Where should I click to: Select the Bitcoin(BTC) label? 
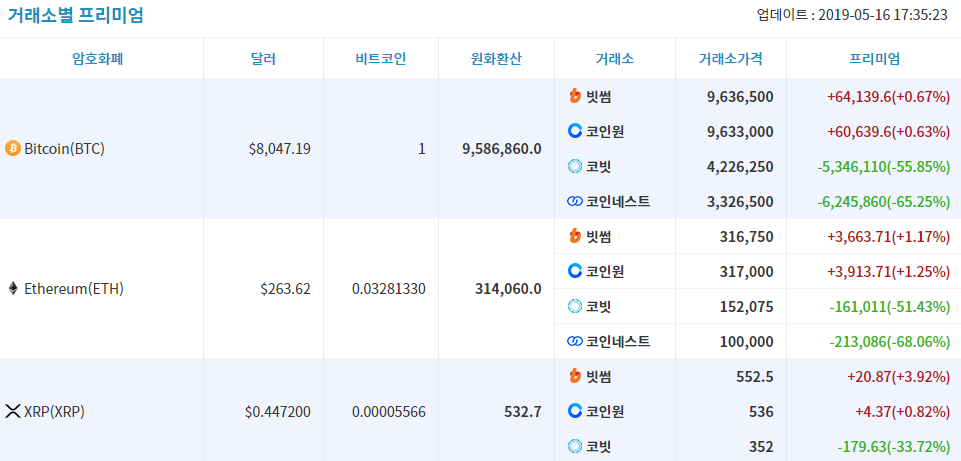(x=64, y=149)
